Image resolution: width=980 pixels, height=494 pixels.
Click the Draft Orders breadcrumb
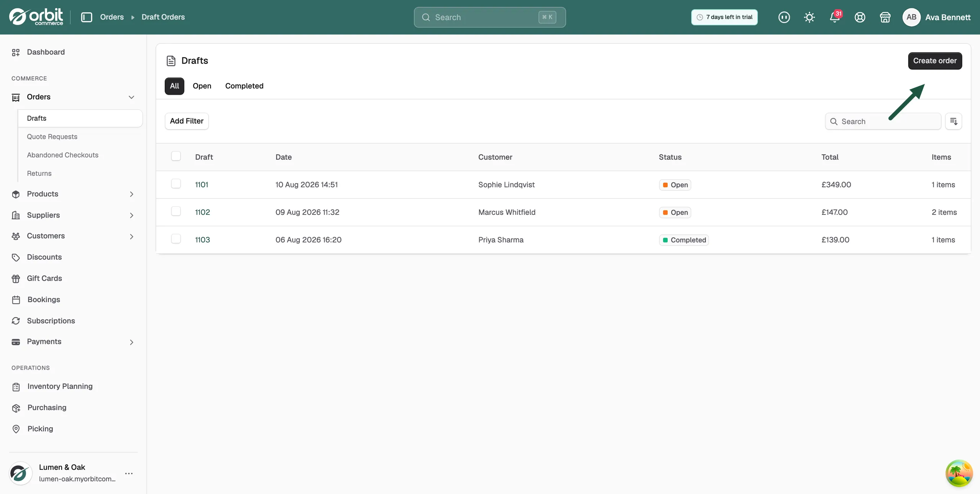point(163,17)
